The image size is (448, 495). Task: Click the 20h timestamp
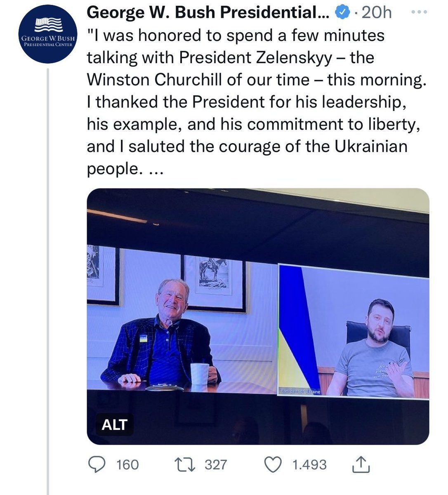[x=376, y=13]
